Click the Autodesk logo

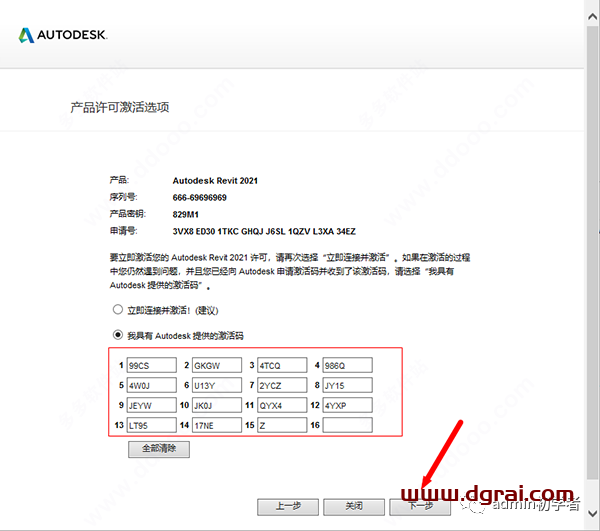(x=63, y=35)
